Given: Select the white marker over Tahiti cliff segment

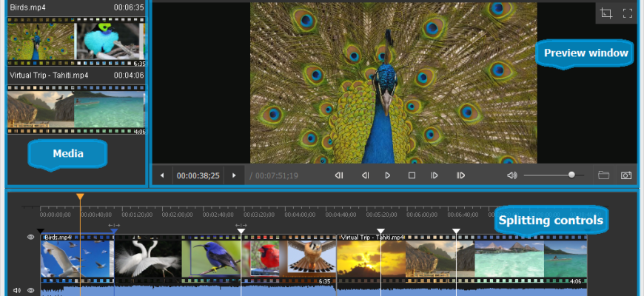Looking at the screenshot, I should [x=456, y=232].
